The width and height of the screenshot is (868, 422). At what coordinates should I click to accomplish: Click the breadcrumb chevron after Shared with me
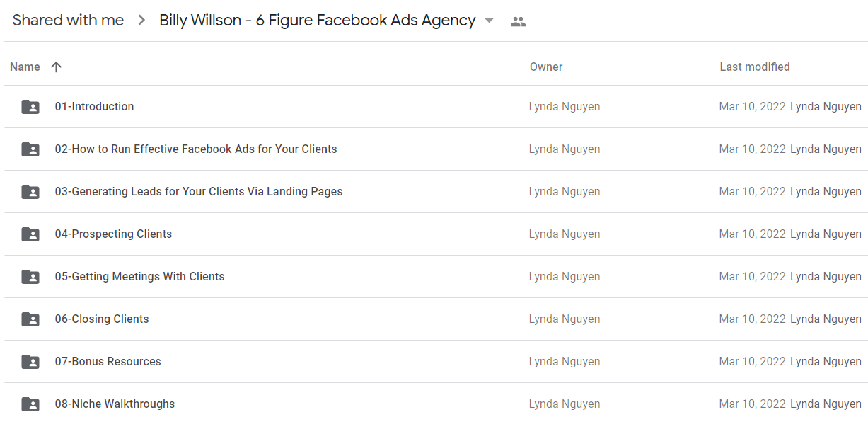click(141, 21)
